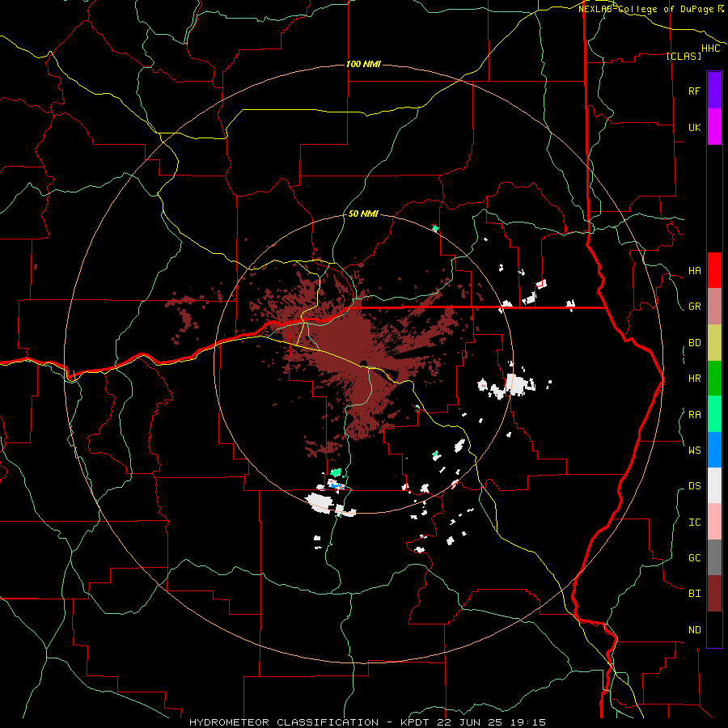Click the [CLAS] label
The height and width of the screenshot is (728, 728).
(684, 56)
